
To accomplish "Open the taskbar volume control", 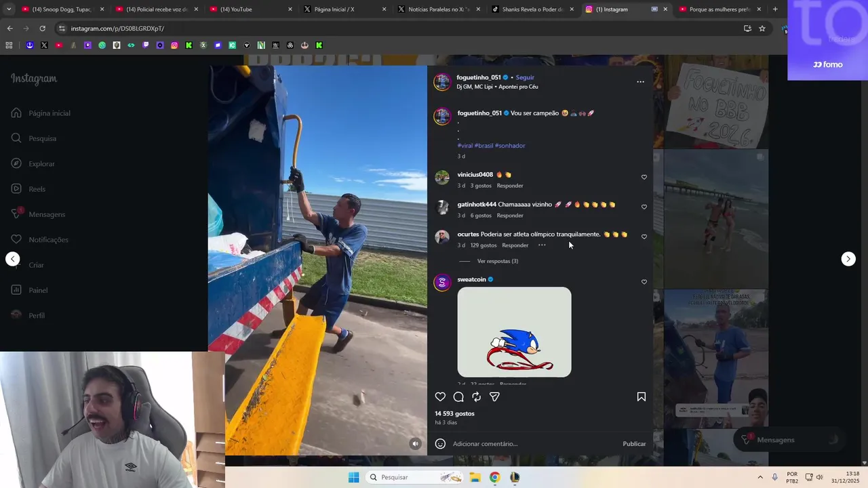I will pos(820,477).
